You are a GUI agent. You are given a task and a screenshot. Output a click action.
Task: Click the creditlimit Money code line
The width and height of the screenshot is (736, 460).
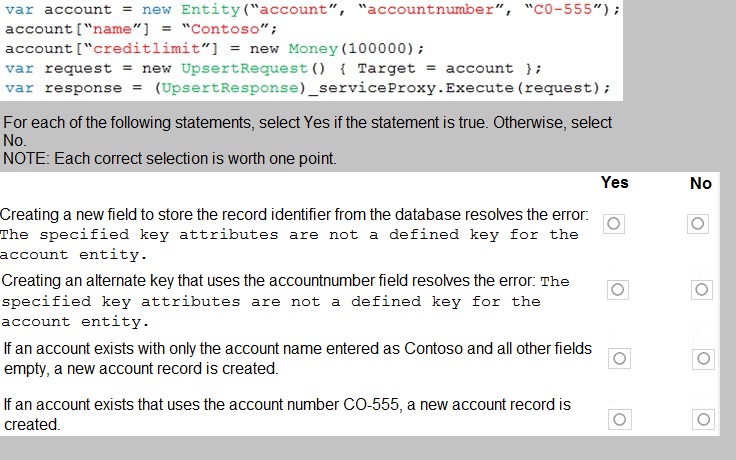point(215,49)
